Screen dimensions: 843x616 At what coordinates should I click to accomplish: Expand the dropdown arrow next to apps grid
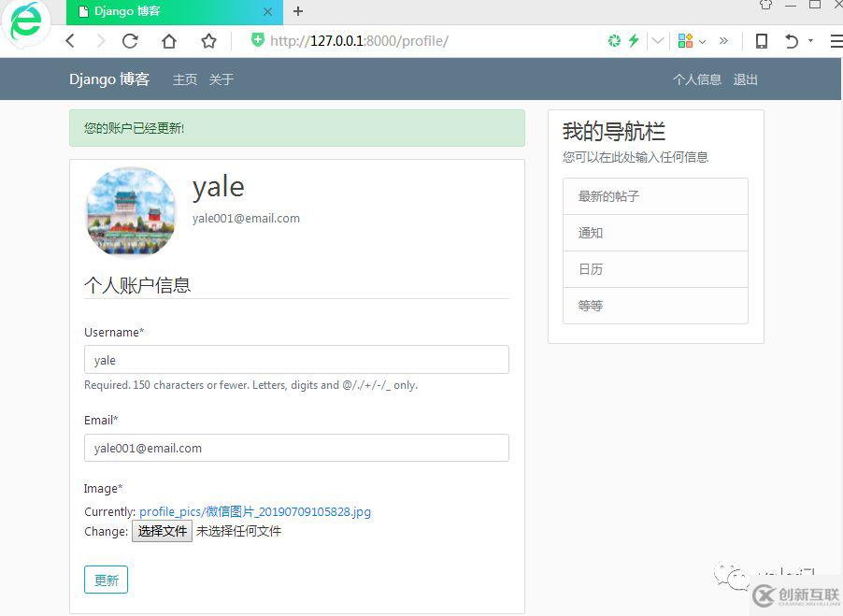701,41
